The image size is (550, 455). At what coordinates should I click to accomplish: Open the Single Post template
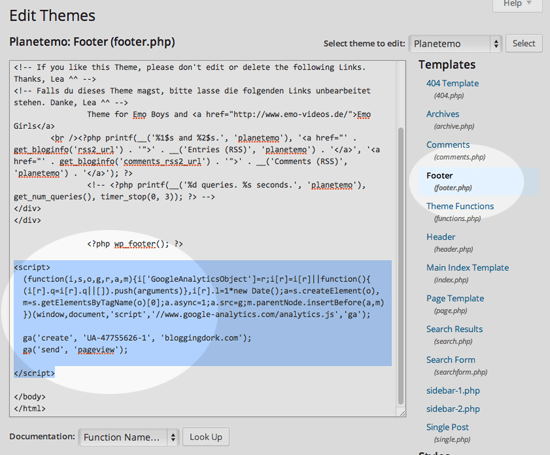click(447, 427)
